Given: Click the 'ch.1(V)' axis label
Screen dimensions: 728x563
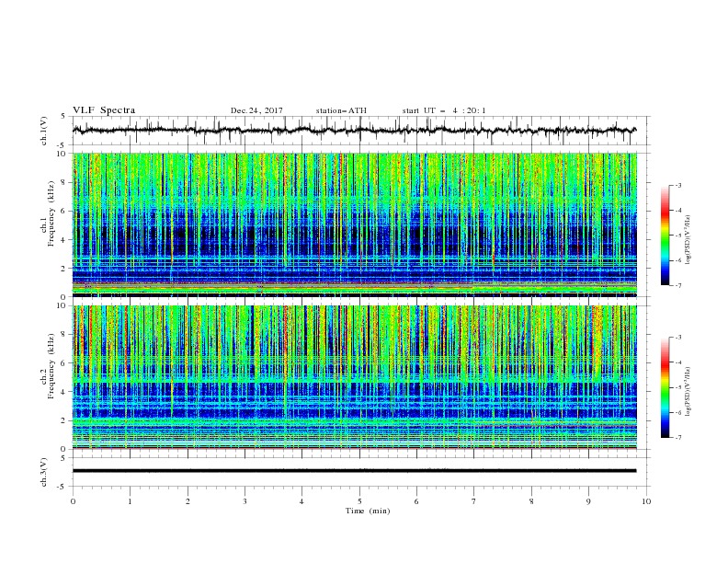Looking at the screenshot, I should click(x=44, y=131).
